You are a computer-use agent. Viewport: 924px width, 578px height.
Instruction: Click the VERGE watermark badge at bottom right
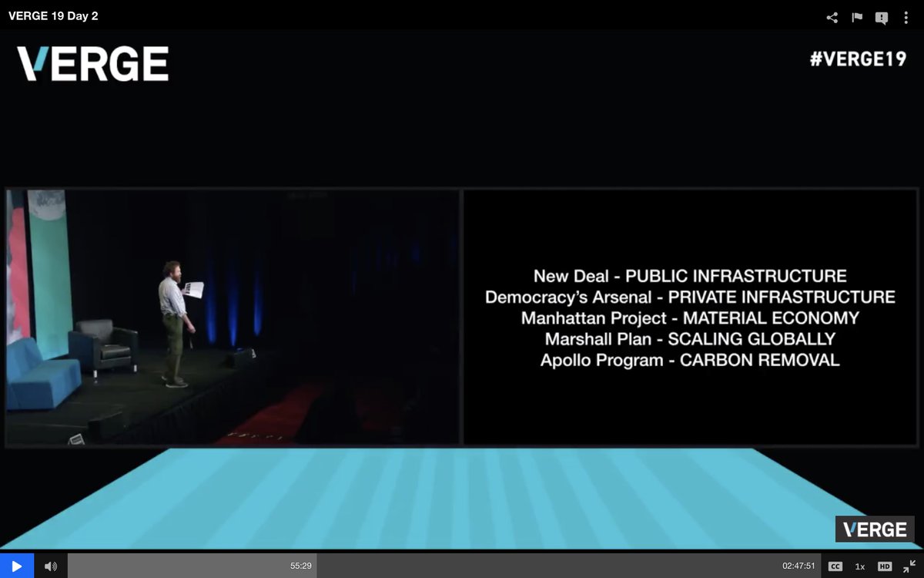pos(875,529)
